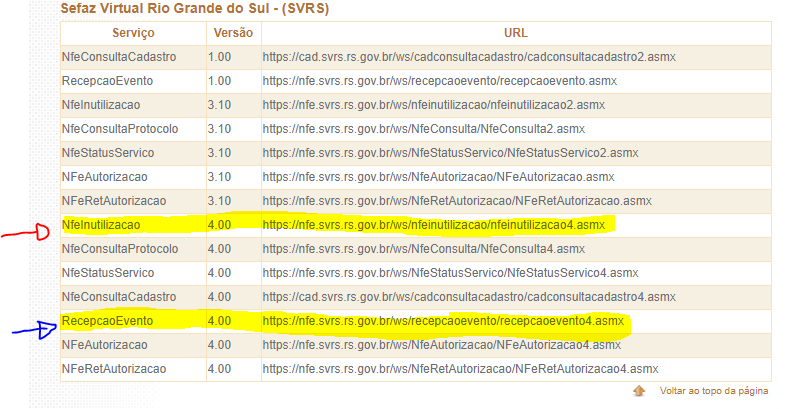Image resolution: width=800 pixels, height=409 pixels.
Task: Click the cadconsultacadastro4.asmx URL
Action: pyautogui.click(x=469, y=297)
